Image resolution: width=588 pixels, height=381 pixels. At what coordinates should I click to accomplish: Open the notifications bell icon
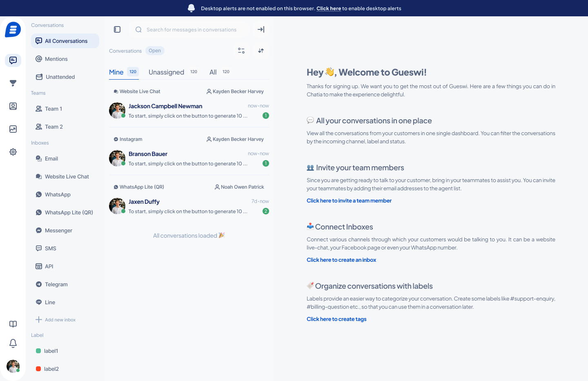click(13, 343)
